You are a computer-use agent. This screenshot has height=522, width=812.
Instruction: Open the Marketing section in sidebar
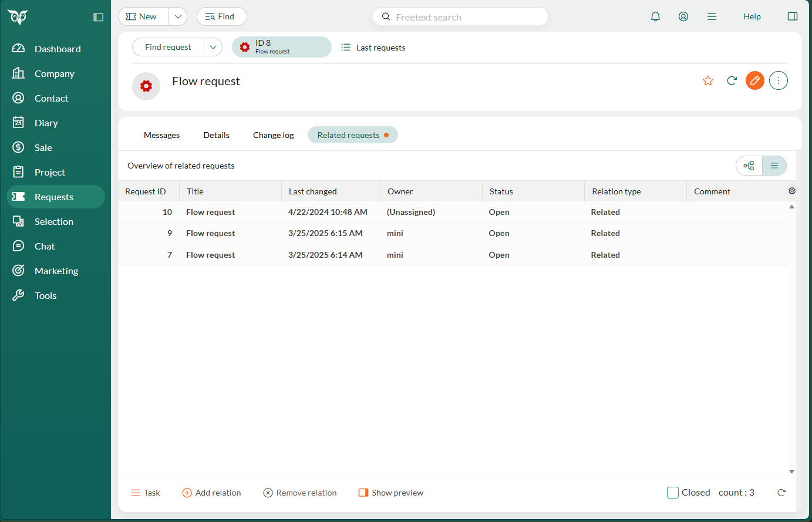[x=58, y=271]
